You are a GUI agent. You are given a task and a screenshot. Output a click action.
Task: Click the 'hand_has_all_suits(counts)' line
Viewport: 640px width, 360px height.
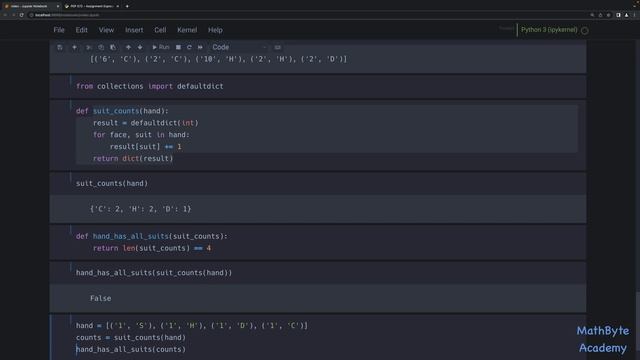tap(131, 349)
